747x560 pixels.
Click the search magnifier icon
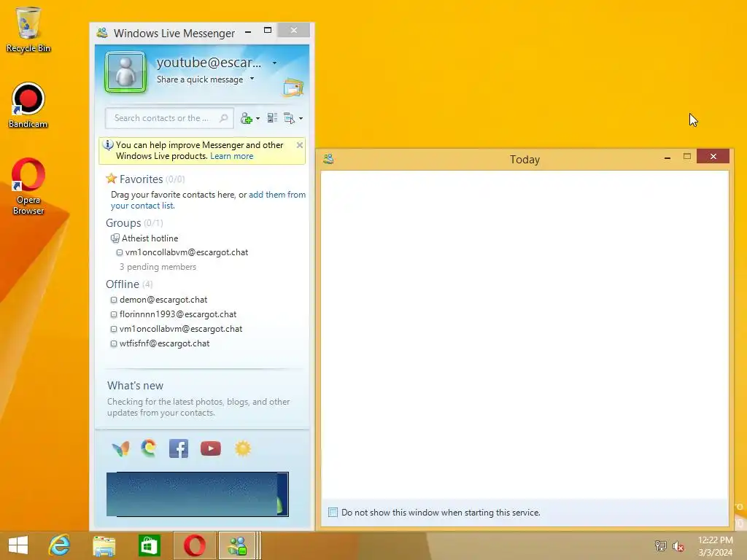(x=223, y=118)
